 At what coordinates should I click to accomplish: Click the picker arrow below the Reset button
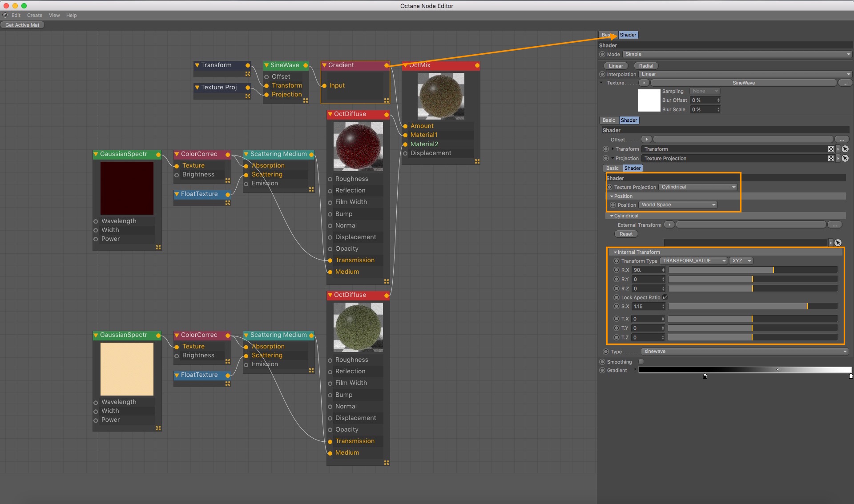pyautogui.click(x=838, y=243)
